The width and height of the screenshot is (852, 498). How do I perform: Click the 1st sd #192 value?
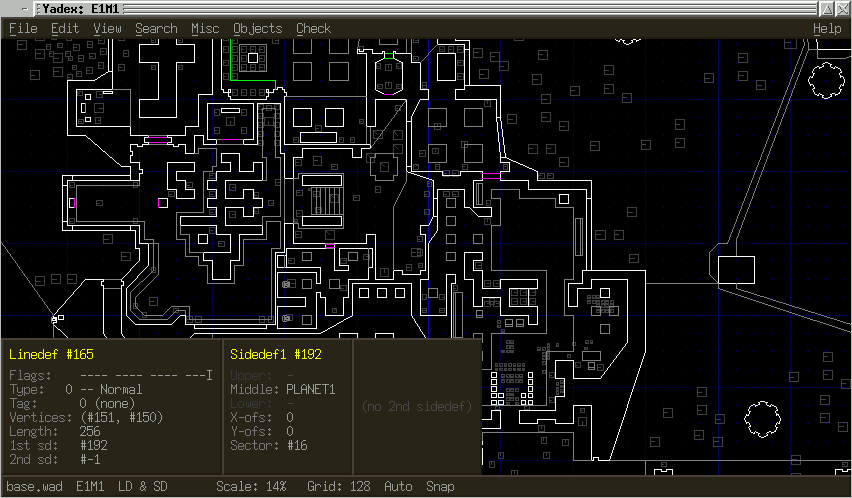coord(93,446)
